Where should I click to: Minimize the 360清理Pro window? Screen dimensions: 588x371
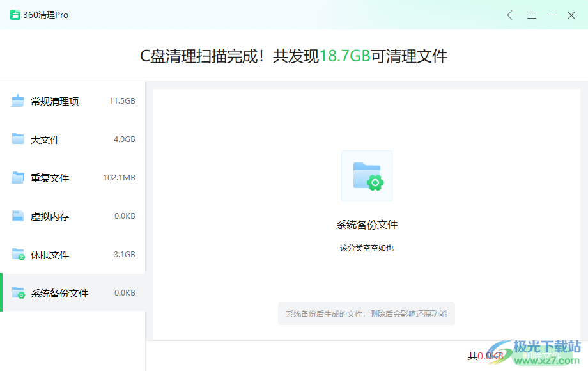[552, 15]
